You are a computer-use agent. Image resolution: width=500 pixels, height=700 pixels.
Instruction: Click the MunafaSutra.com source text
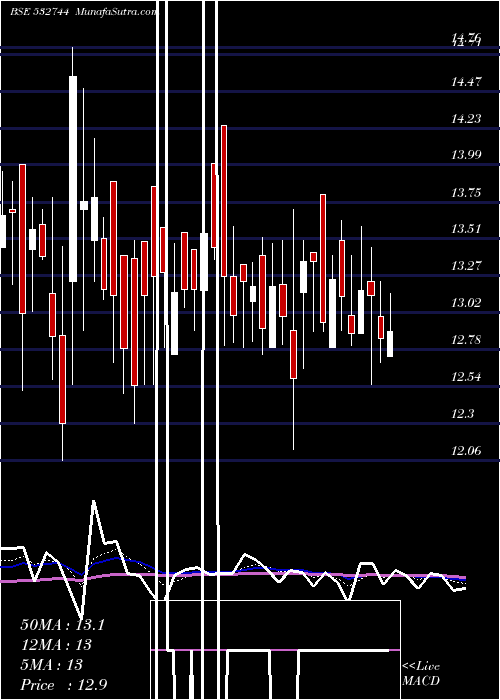117,12
